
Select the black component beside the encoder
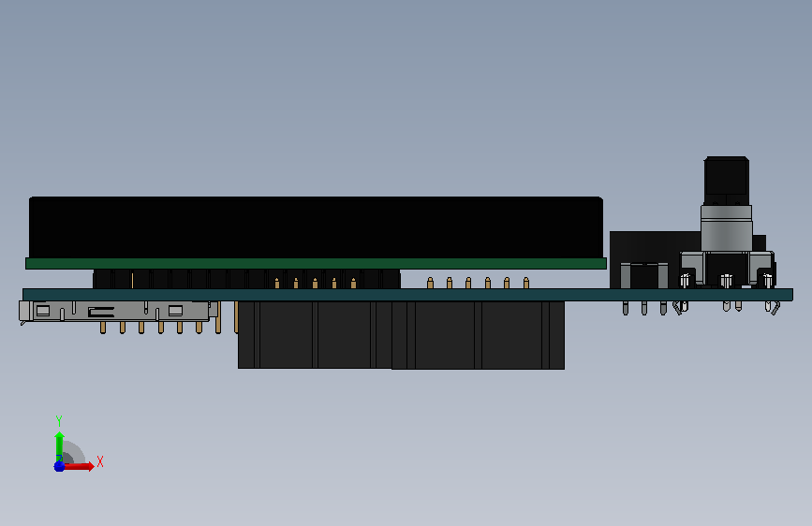(655, 259)
